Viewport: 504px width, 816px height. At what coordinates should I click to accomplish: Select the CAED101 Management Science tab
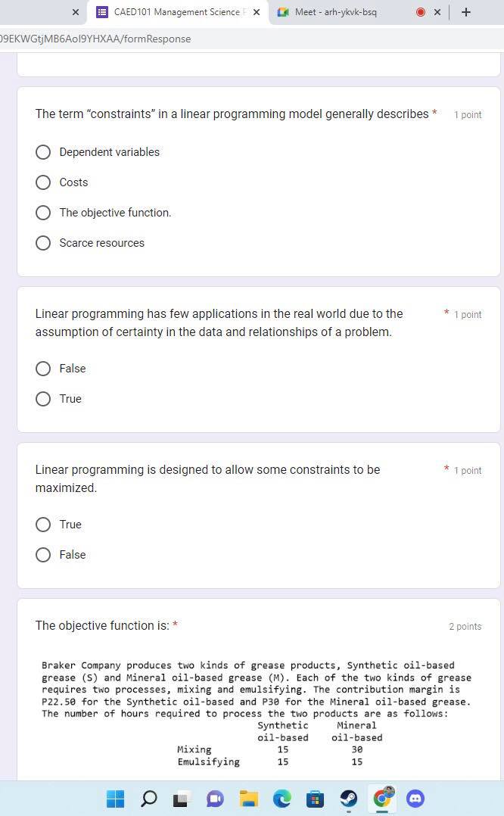coord(173,12)
